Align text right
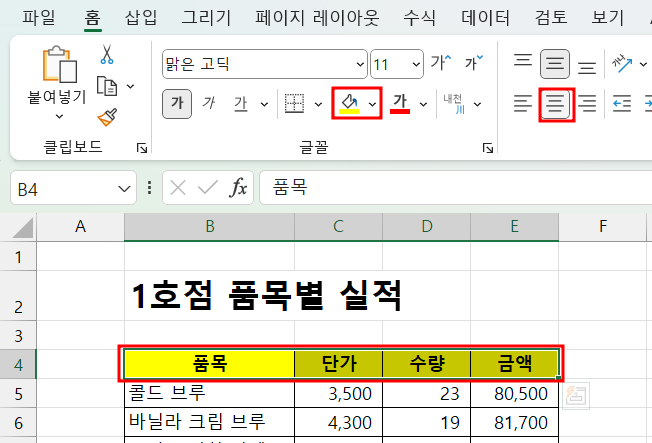 (x=587, y=104)
